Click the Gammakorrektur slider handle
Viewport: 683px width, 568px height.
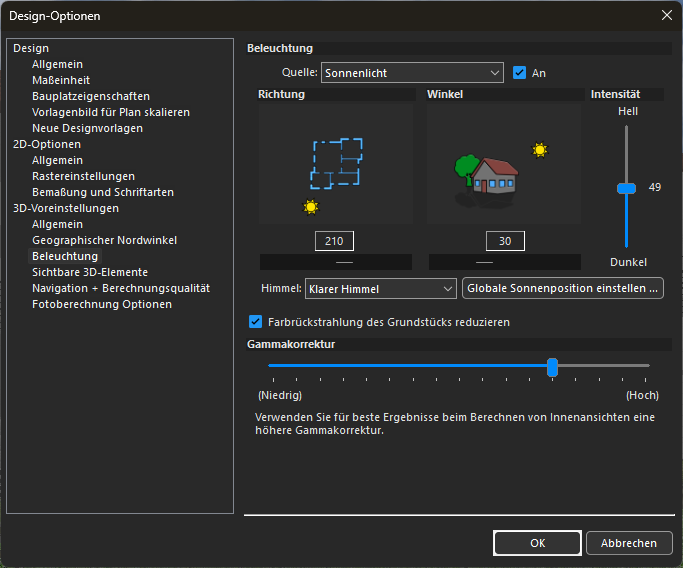pos(552,367)
